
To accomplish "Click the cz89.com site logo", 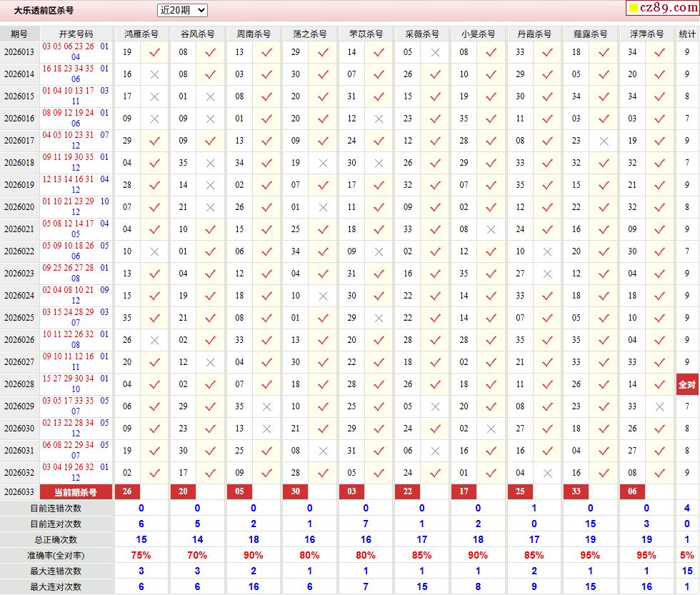I will tap(662, 8).
